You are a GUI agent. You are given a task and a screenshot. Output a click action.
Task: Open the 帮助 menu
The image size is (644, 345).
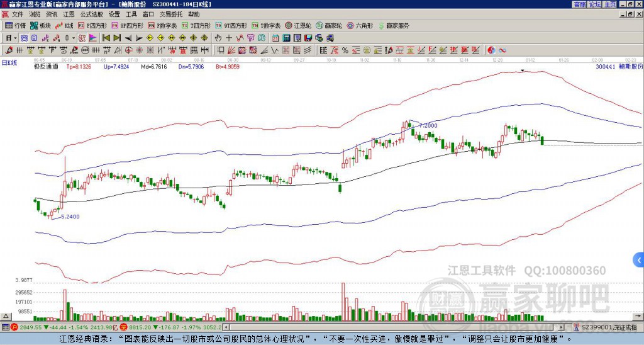(x=194, y=14)
